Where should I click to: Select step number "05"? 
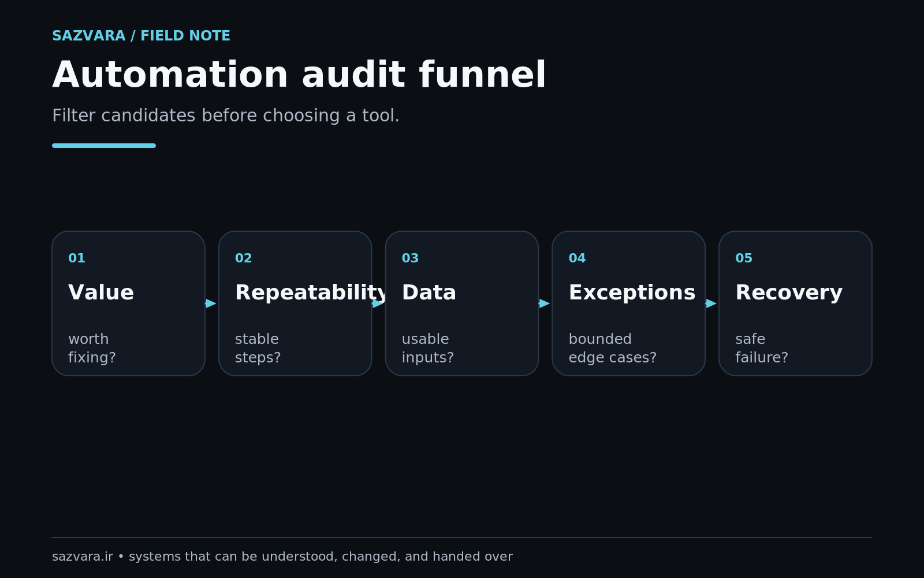point(744,258)
